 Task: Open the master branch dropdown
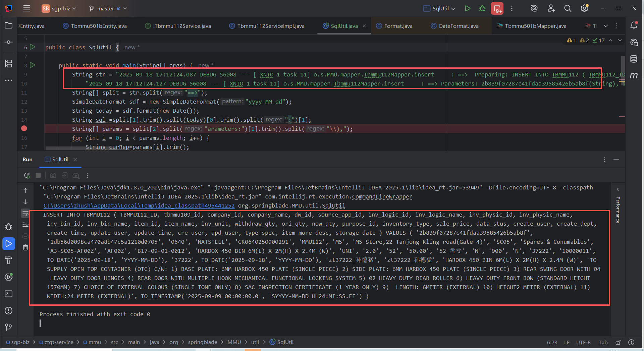pos(108,8)
